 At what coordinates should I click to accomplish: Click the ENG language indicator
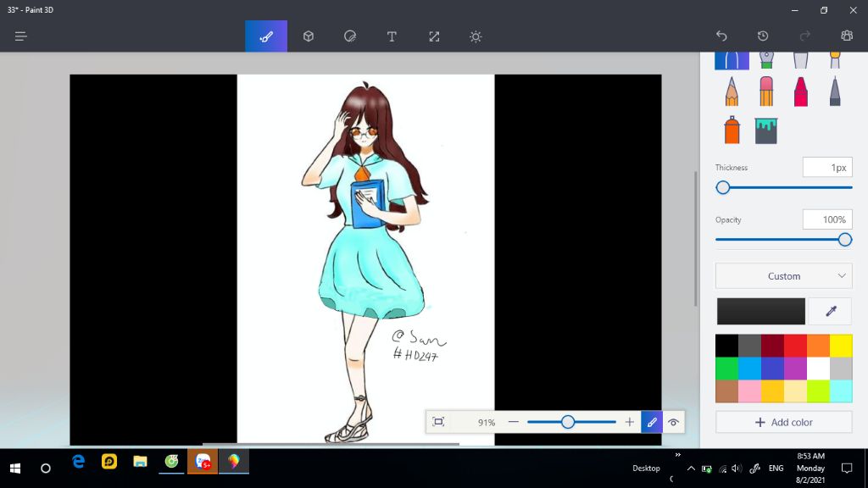tap(776, 468)
